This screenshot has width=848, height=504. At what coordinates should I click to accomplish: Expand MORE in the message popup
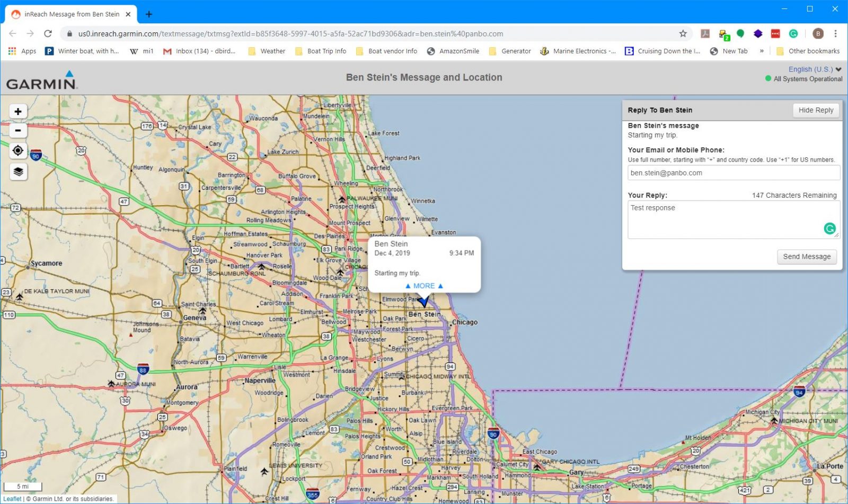pyautogui.click(x=424, y=286)
